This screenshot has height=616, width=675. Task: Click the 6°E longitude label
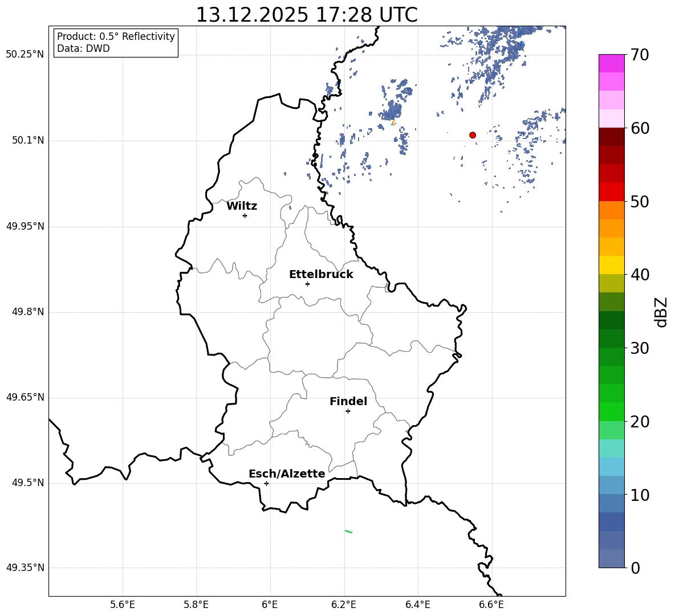(x=270, y=605)
